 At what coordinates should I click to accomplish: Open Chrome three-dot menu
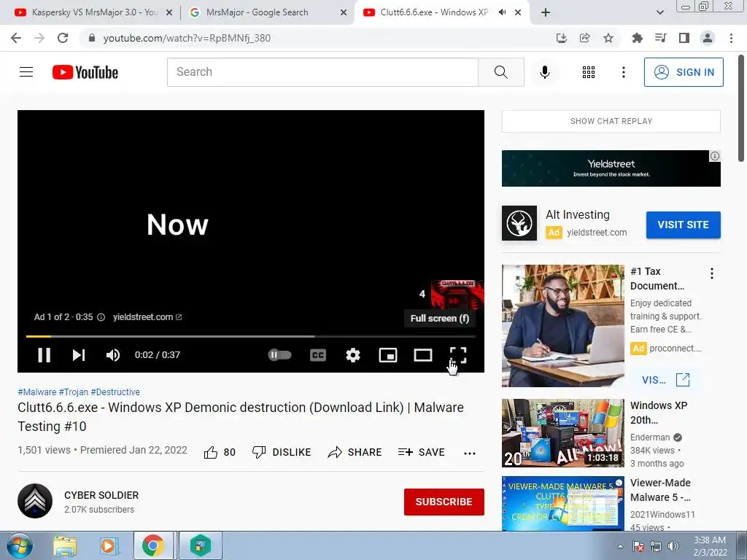click(731, 38)
